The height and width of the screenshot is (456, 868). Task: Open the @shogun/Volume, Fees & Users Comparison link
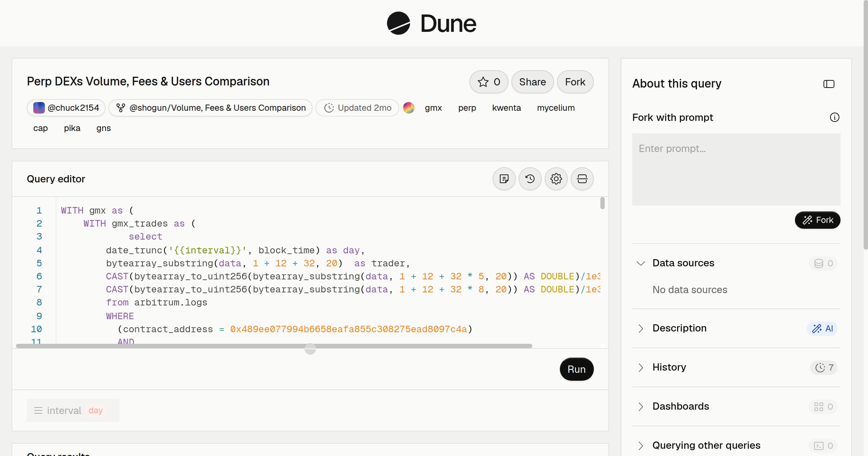pos(210,108)
